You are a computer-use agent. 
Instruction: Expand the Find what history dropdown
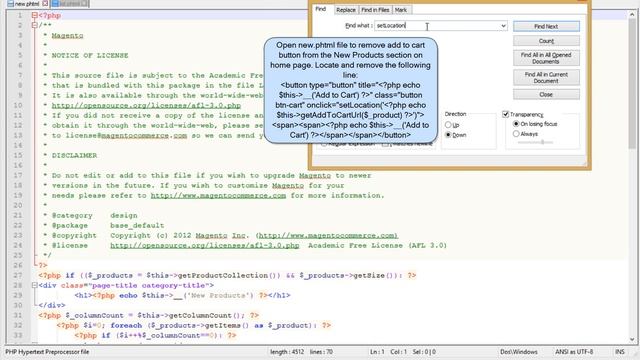pos(503,26)
